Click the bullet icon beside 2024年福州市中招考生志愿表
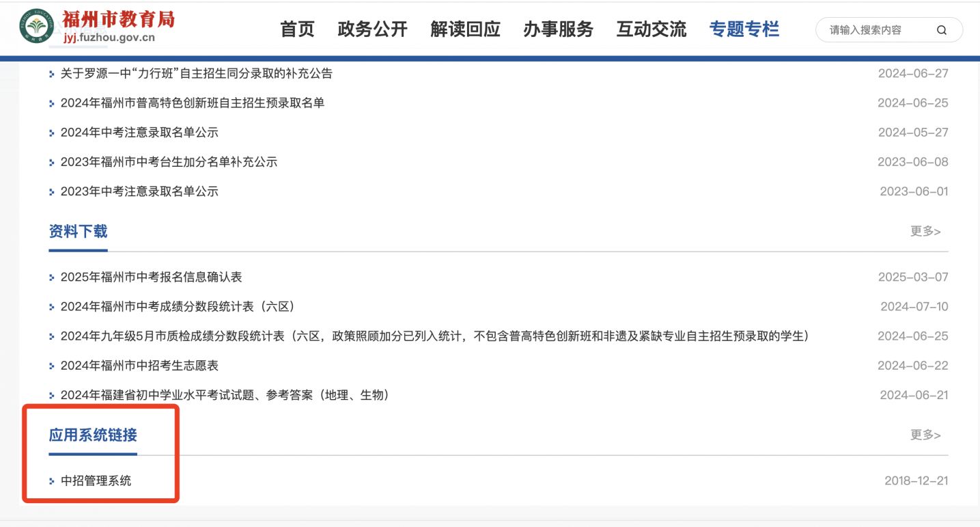 pyautogui.click(x=52, y=366)
